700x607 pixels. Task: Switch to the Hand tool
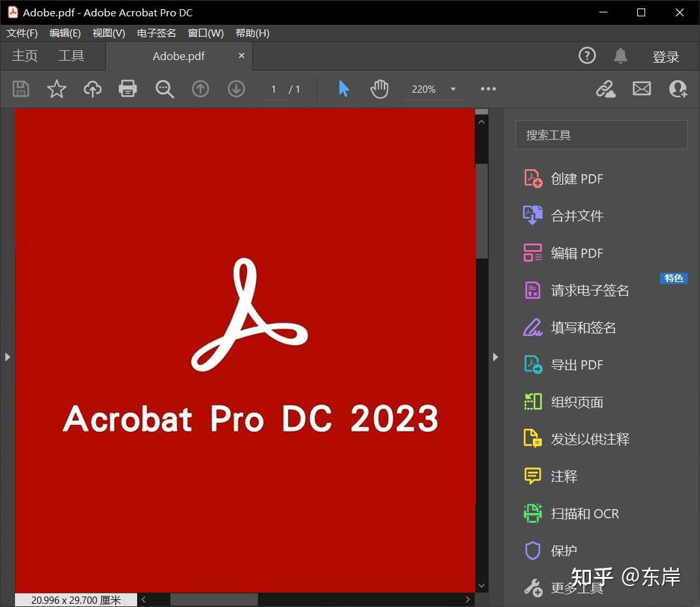(x=380, y=89)
